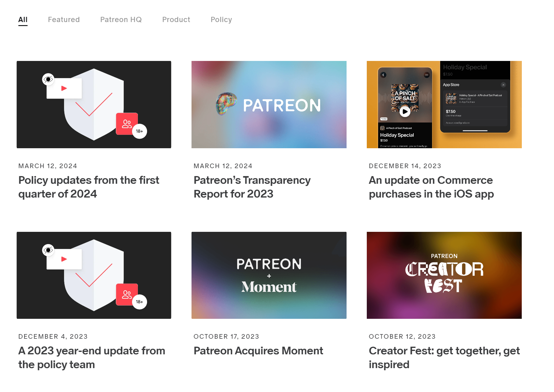Click the Holiday Special phone mockup thumbnail
The height and width of the screenshot is (392, 554).
444,104
